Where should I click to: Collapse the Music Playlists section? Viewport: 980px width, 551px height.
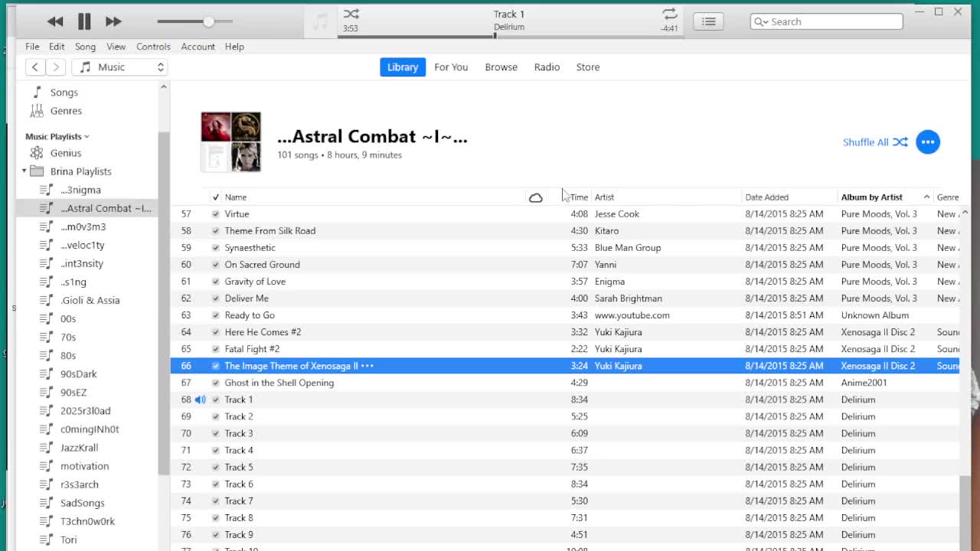[87, 136]
